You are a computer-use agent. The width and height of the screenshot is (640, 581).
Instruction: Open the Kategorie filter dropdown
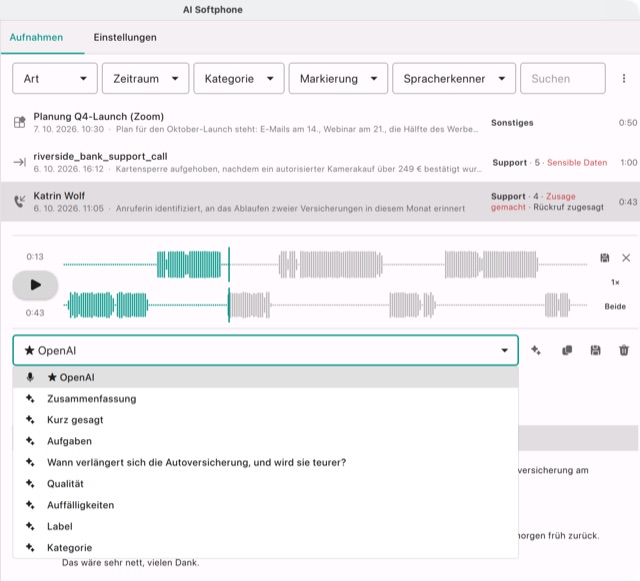pyautogui.click(x=239, y=78)
